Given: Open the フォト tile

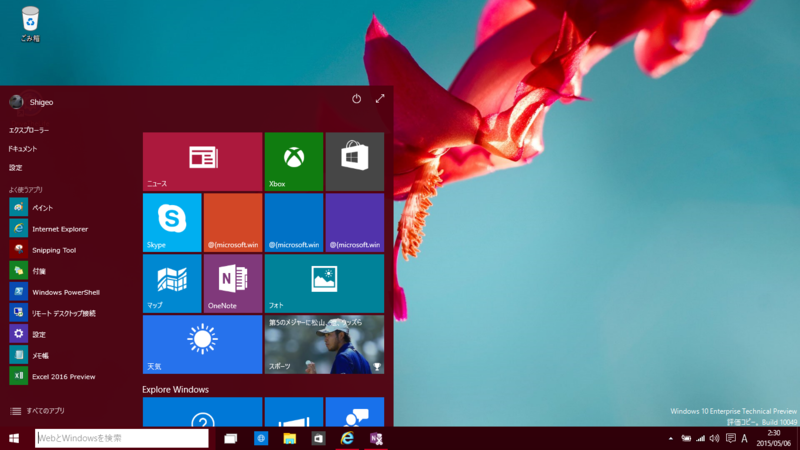Looking at the screenshot, I should pyautogui.click(x=324, y=283).
